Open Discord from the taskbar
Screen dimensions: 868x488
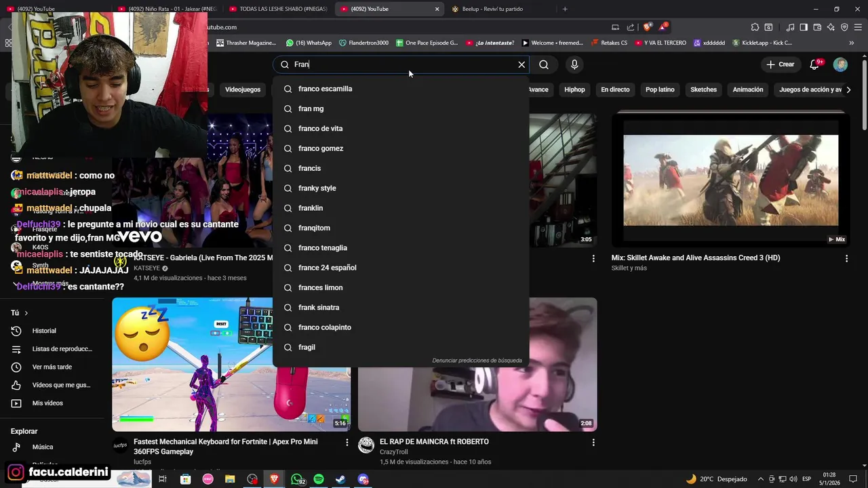point(363,479)
